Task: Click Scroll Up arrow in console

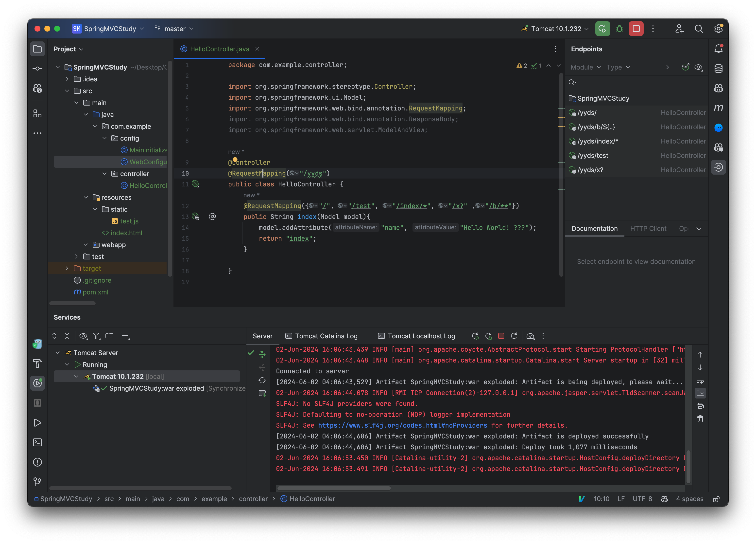Action: [x=700, y=354]
